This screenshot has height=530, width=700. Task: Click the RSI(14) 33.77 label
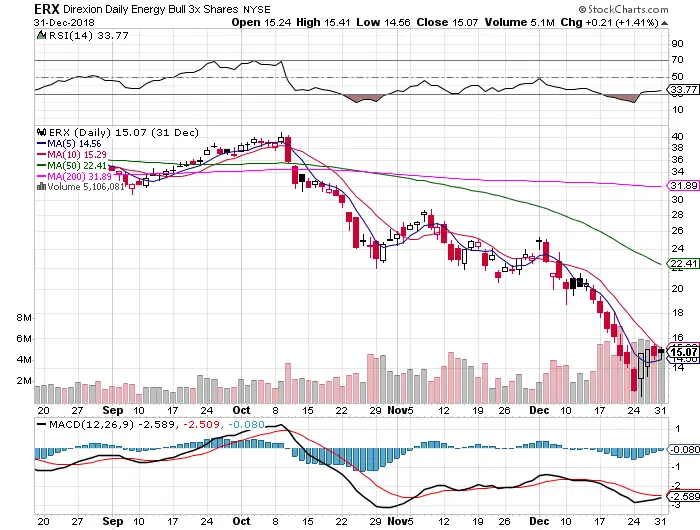pyautogui.click(x=88, y=35)
